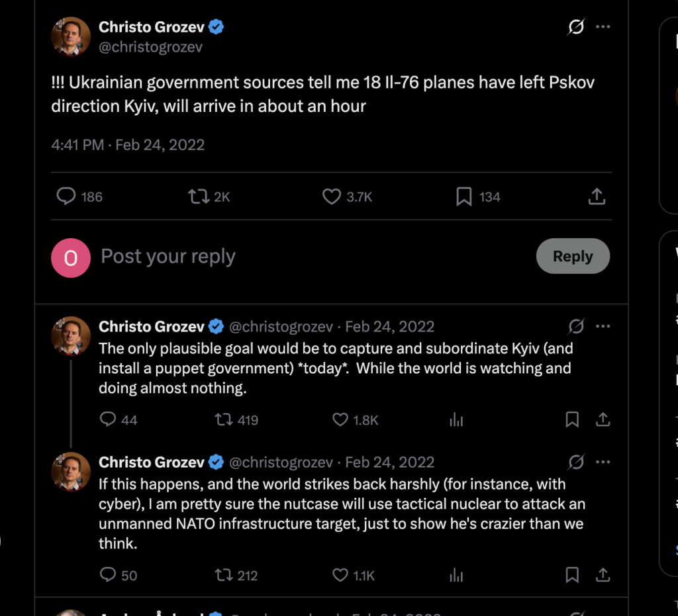
Task: Share the 'tactical nuclear' reply
Action: point(603,575)
